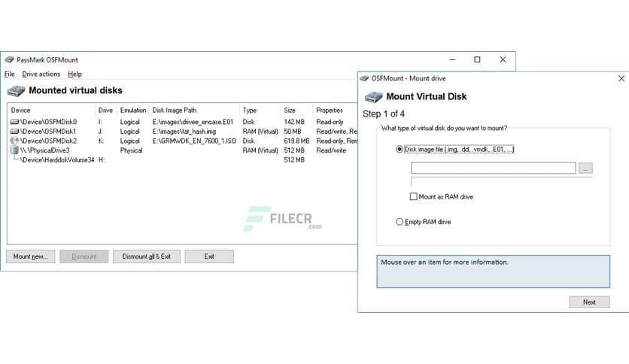629x364 pixels.
Task: Sort by Emulation column header
Action: (x=132, y=111)
